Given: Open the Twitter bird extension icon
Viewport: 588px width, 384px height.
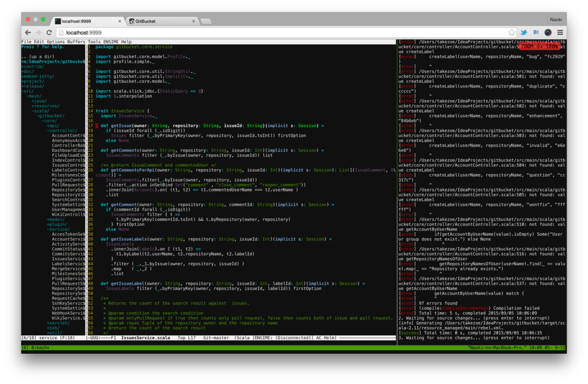Looking at the screenshot, I should [524, 33].
